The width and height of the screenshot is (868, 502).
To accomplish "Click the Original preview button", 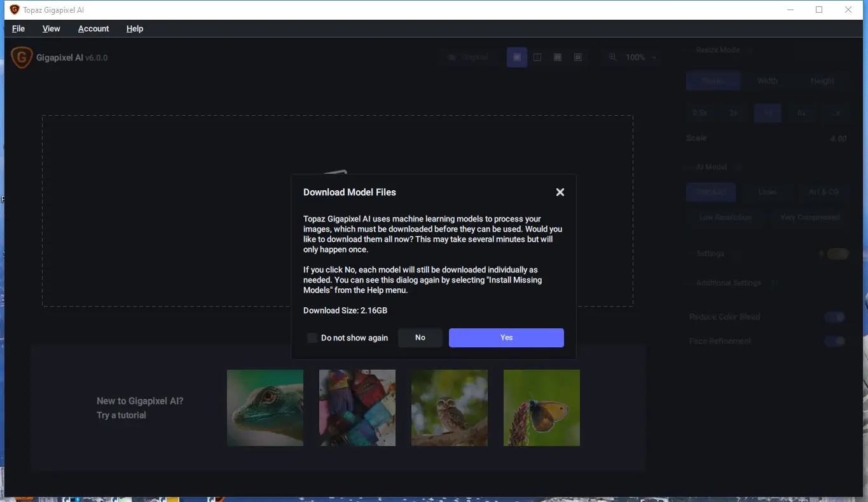I will tap(469, 57).
